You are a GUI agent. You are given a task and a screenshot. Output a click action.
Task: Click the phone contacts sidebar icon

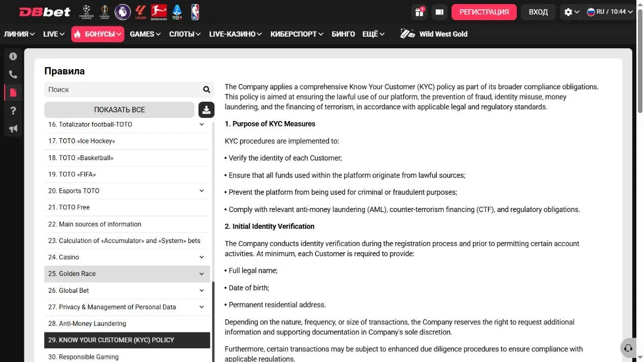[13, 75]
